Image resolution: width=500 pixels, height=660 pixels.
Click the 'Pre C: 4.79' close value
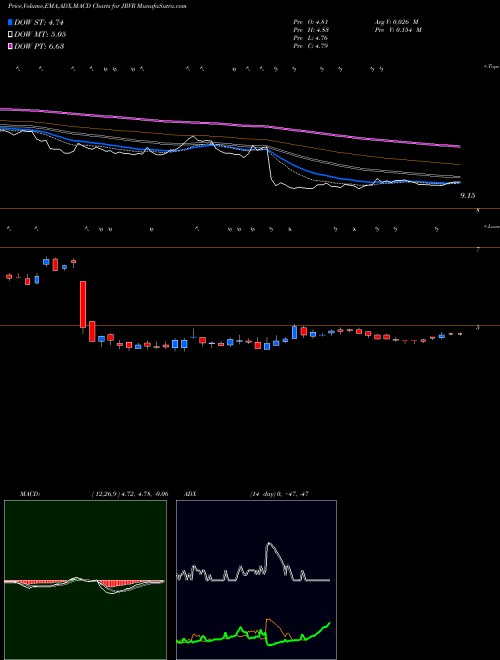point(311,46)
